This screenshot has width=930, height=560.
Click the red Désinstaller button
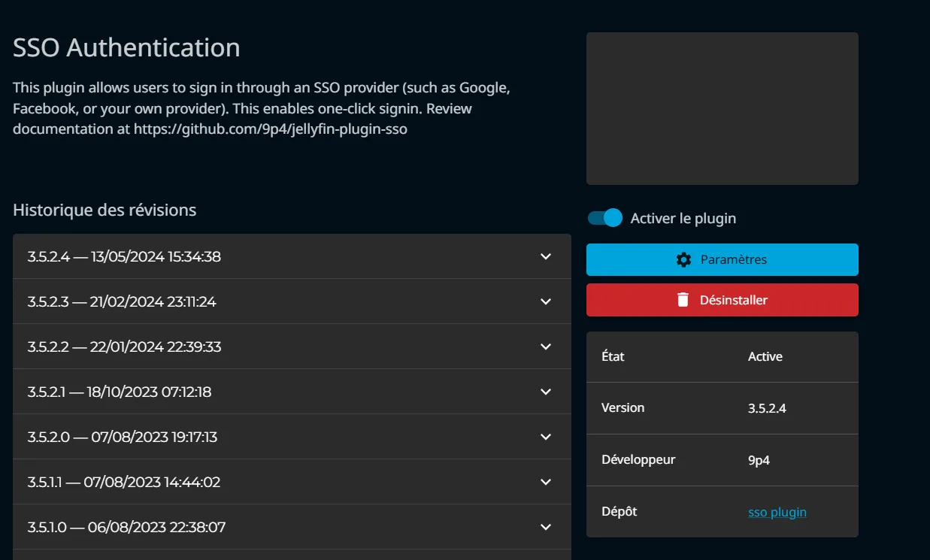(x=722, y=299)
